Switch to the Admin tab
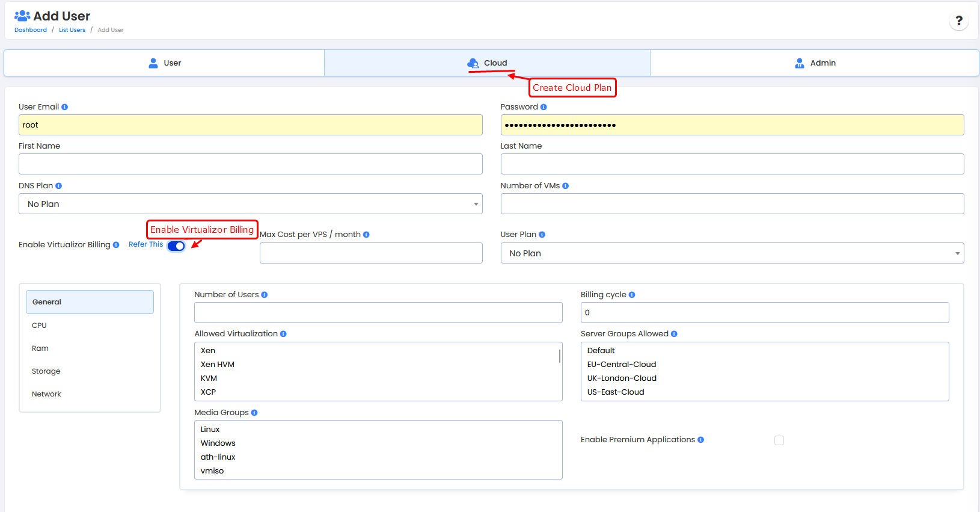This screenshot has width=980, height=512. pos(815,63)
